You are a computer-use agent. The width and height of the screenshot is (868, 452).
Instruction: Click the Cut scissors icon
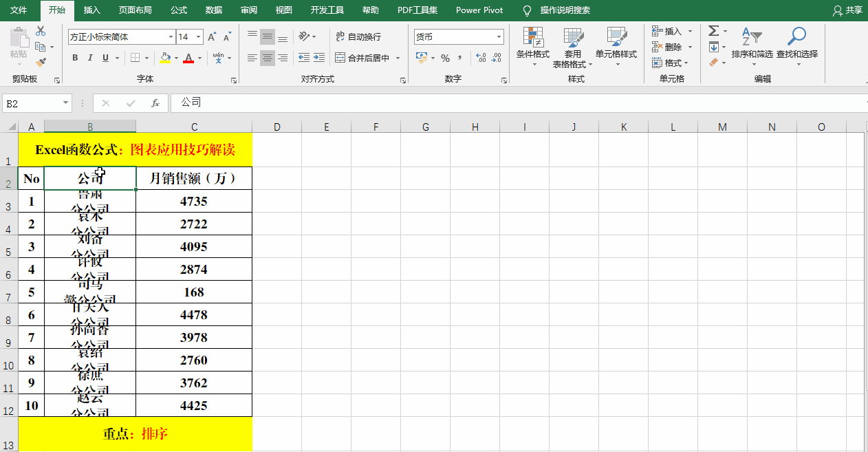coord(41,31)
